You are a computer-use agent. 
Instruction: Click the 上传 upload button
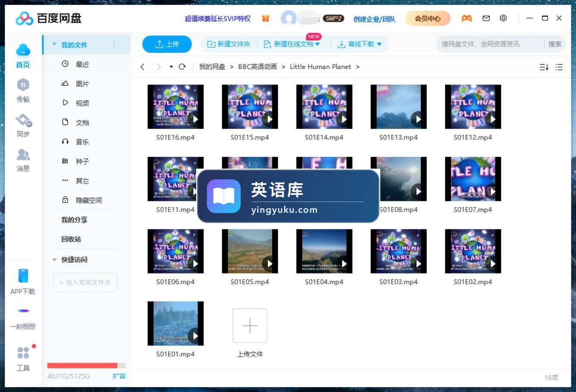point(167,44)
